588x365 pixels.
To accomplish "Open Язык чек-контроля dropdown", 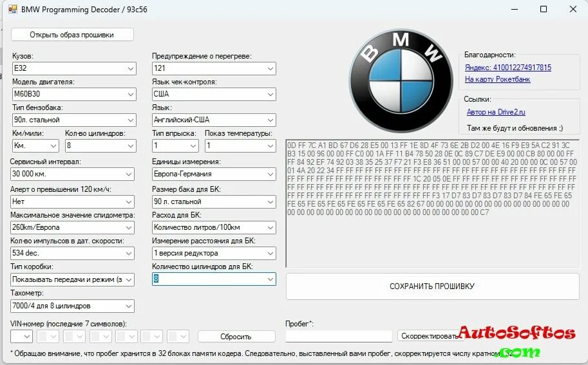I will point(214,94).
